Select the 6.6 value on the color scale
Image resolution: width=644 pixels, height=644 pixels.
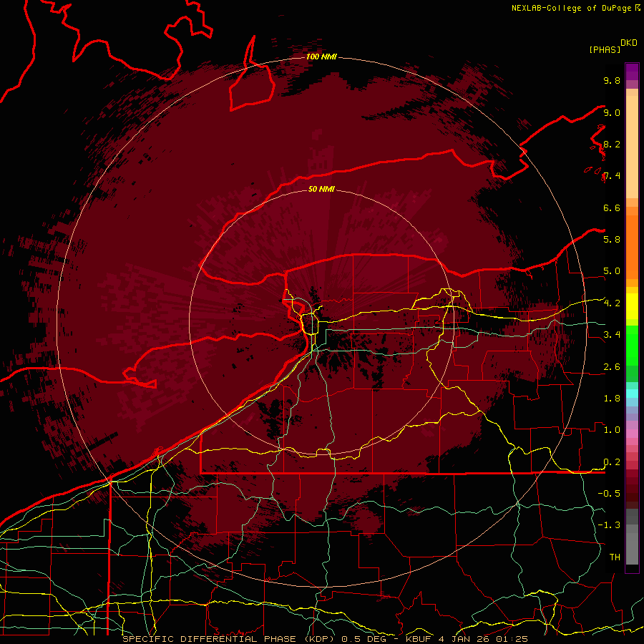[x=612, y=208]
